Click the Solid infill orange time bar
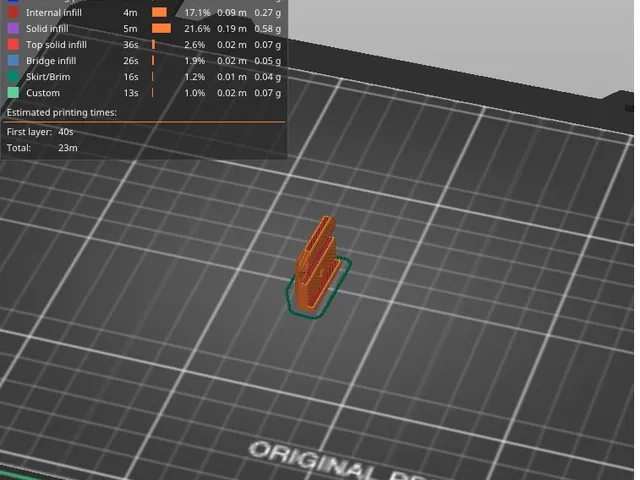 pos(161,29)
